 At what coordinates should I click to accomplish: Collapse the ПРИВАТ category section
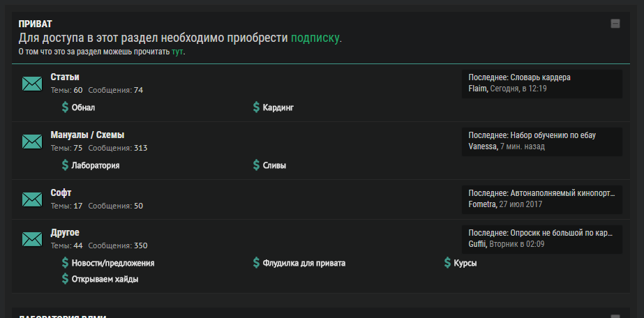click(x=615, y=24)
